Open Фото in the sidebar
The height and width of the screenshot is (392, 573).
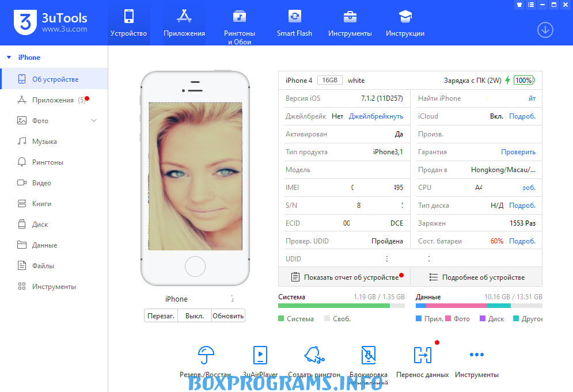point(54,120)
